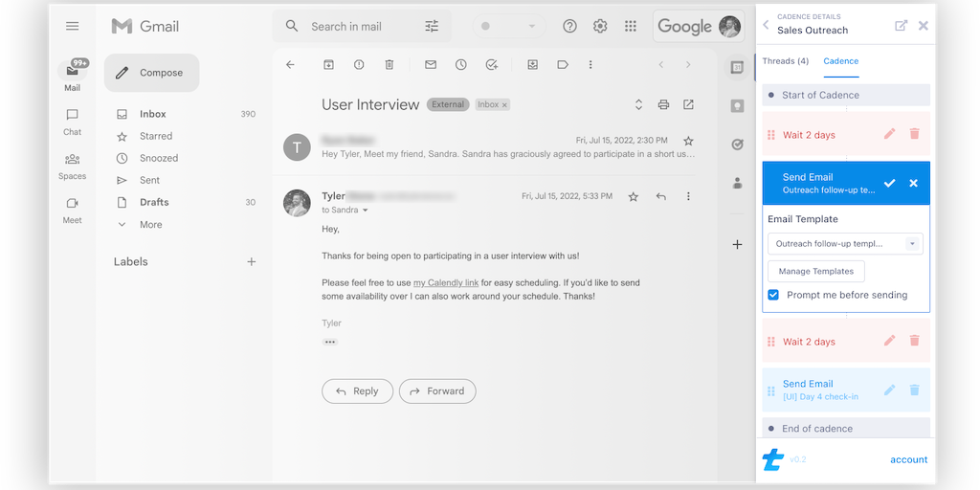
Task: Open the Gmail main menu hamburger
Action: pyautogui.click(x=73, y=26)
